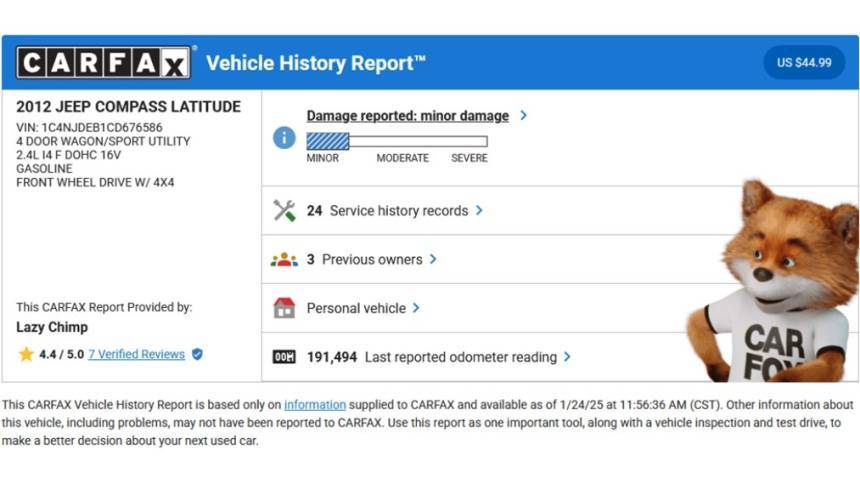Click the blue verified shield badge
Image resolution: width=860 pixels, height=484 pixels.
[197, 354]
